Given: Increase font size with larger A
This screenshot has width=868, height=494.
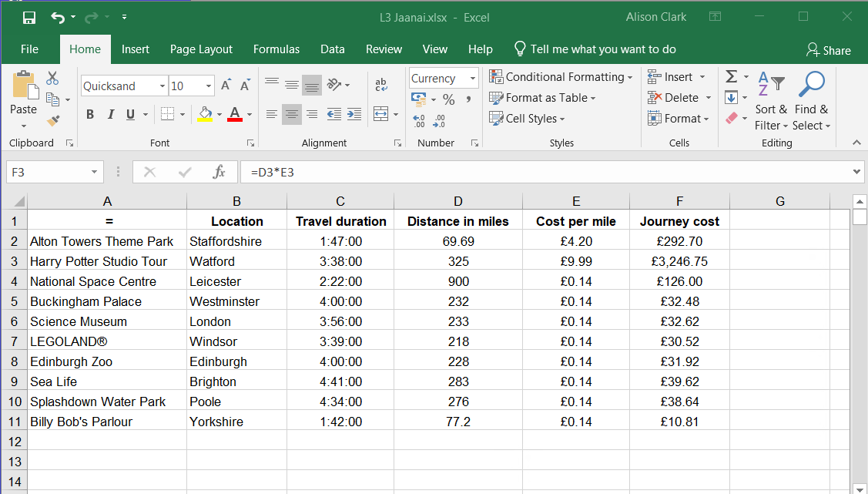Looking at the screenshot, I should click(x=226, y=86).
